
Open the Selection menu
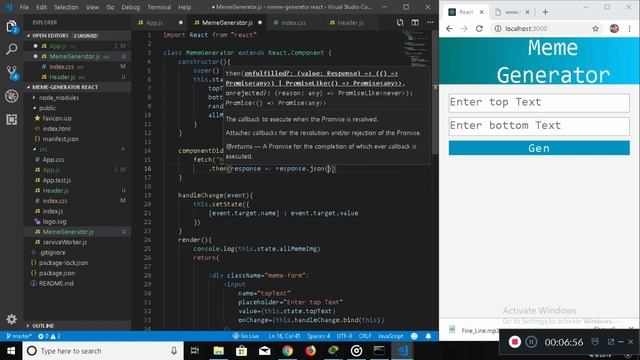66,7
